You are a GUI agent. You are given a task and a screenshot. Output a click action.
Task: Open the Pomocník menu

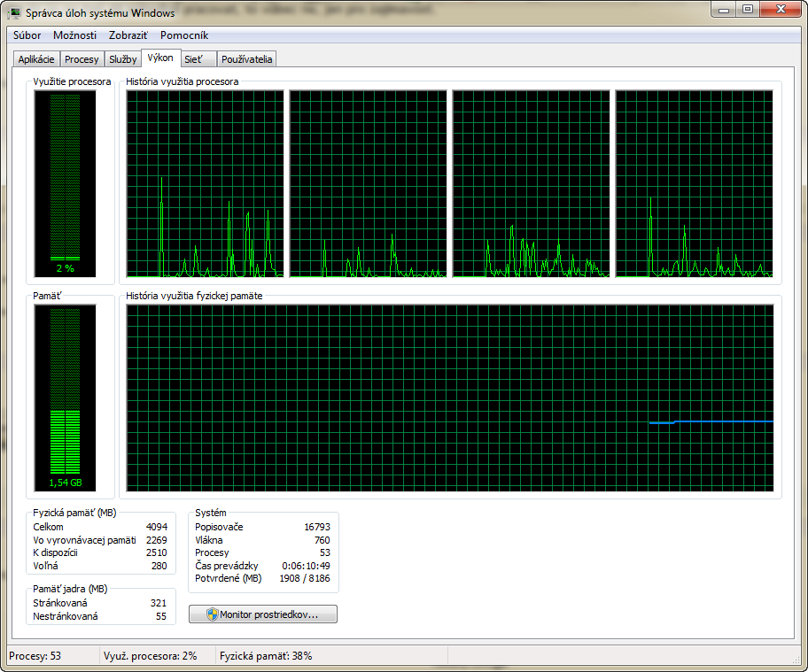coord(184,35)
